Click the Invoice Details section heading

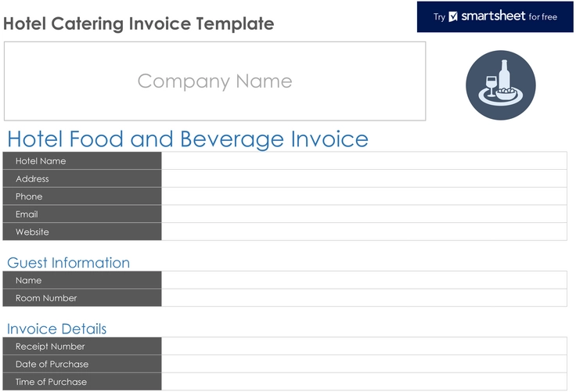(56, 329)
